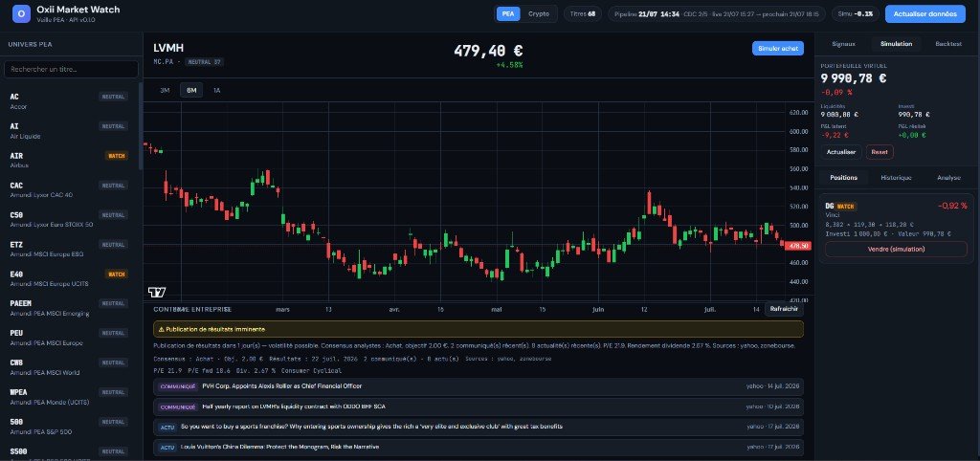Viewport: 980px width, 461px height.
Task: Click the -0,92 % Vinci position change
Action: pyautogui.click(x=952, y=206)
